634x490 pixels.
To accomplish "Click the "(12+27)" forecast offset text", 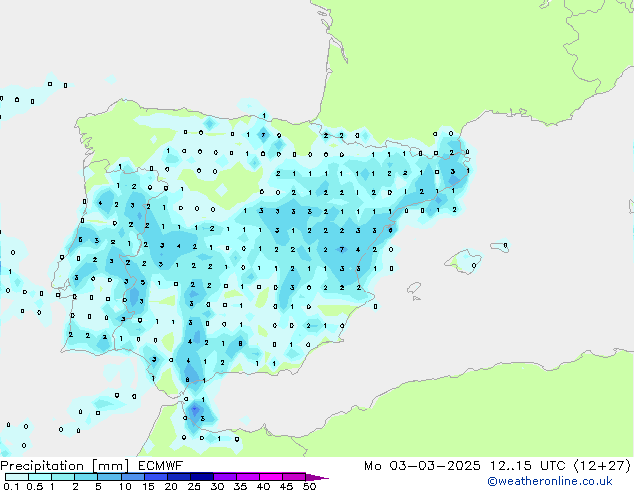I will pos(602,466).
